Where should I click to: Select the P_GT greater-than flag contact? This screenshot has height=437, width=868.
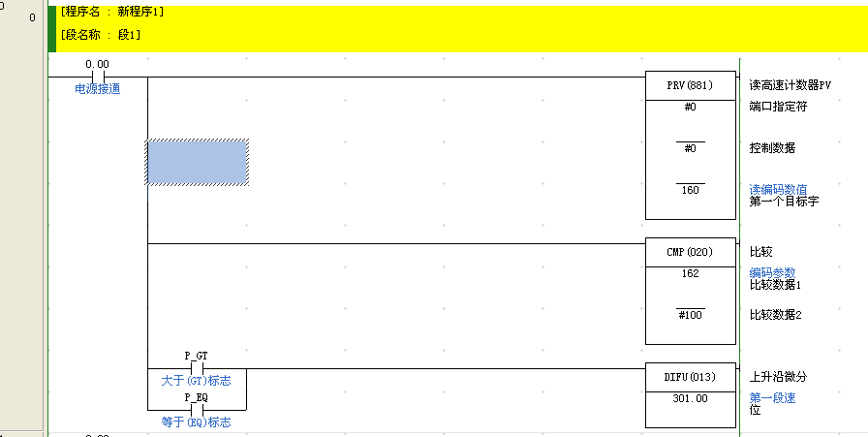pos(196,368)
